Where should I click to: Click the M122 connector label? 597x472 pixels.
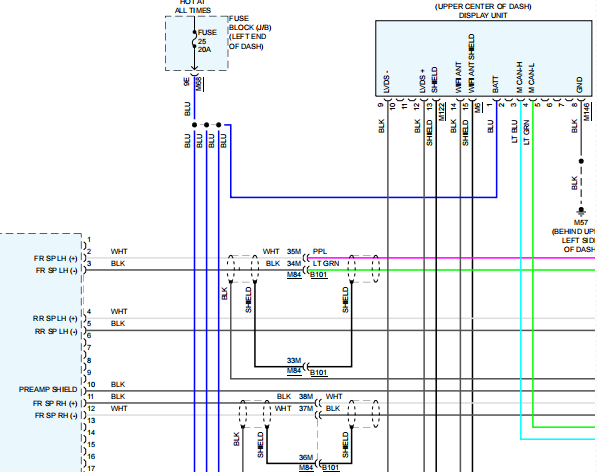click(x=442, y=112)
